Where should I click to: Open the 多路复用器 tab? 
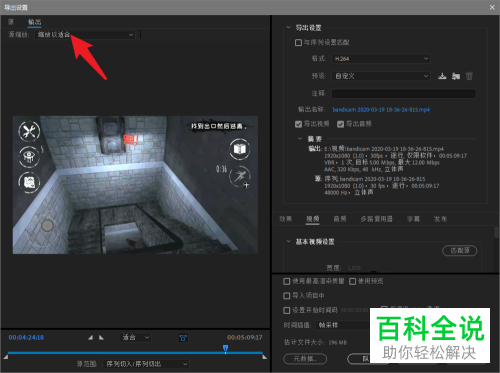tap(377, 219)
